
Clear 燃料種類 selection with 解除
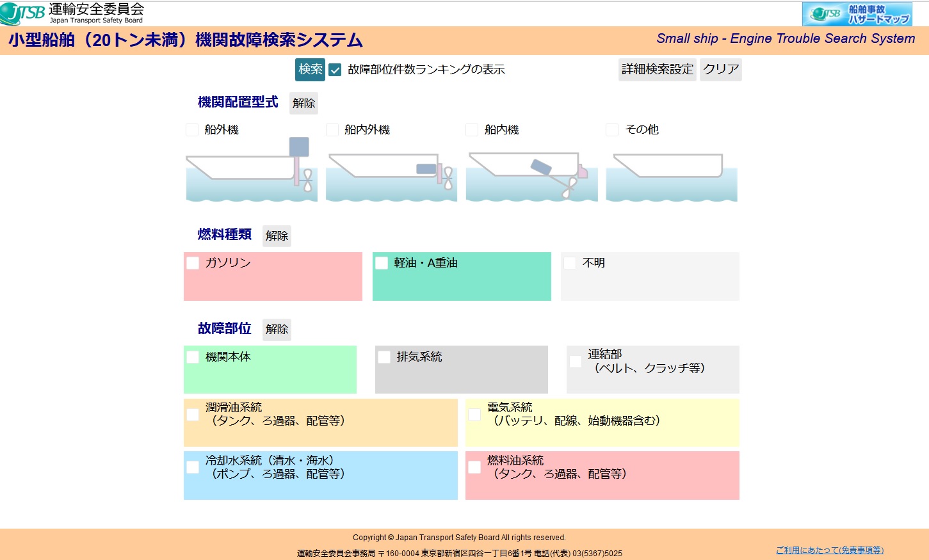(277, 236)
